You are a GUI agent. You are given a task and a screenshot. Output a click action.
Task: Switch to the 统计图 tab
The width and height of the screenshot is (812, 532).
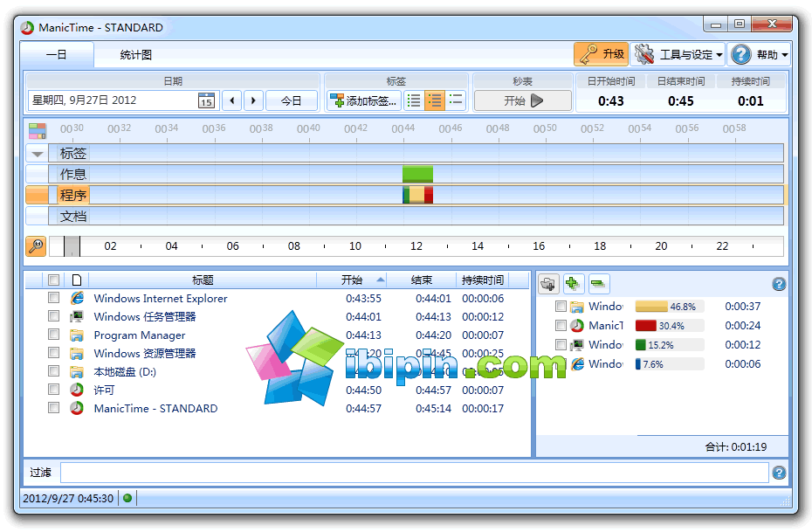coord(135,54)
